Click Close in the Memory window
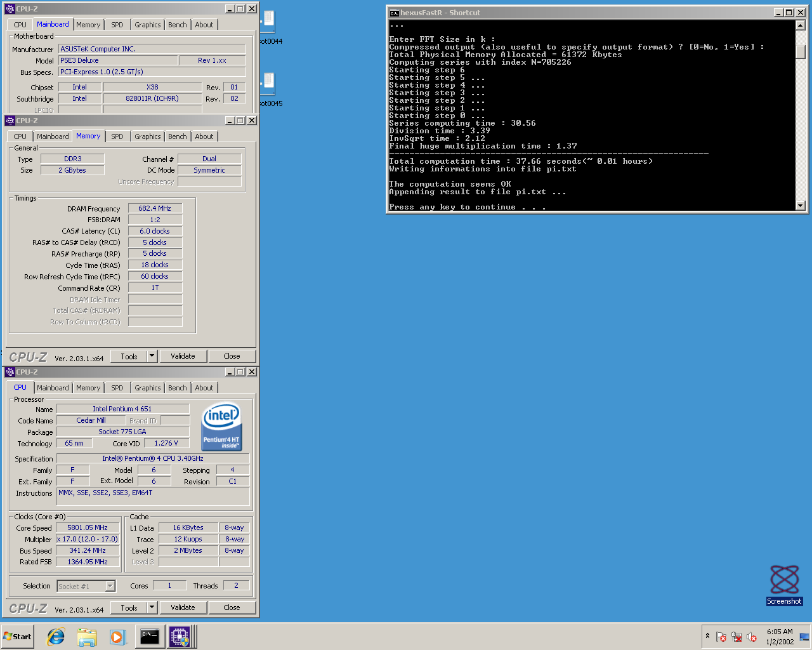This screenshot has height=650, width=812. [232, 357]
